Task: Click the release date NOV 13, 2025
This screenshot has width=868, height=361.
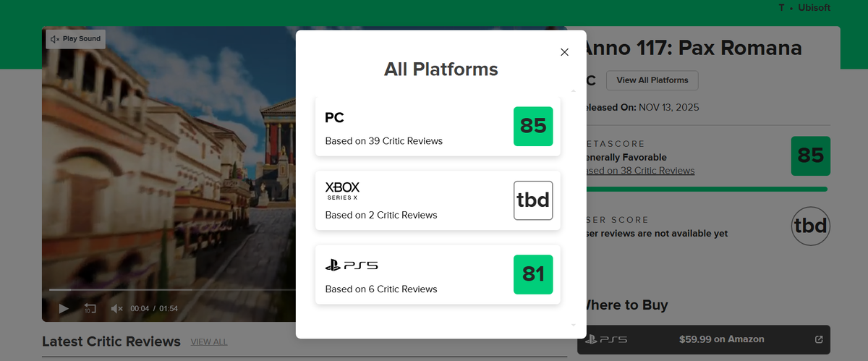Action: pyautogui.click(x=669, y=107)
